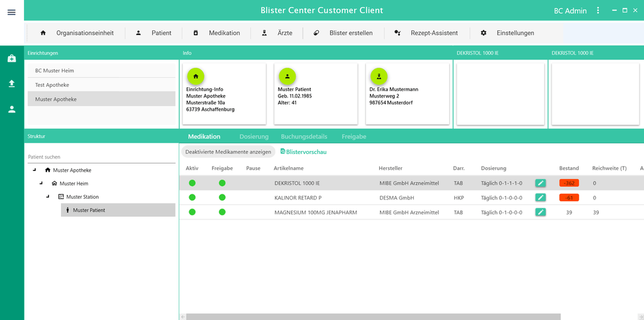This screenshot has width=644, height=320.
Task: Select Test Apotheke in Einrichtungen list
Action: pos(101,85)
